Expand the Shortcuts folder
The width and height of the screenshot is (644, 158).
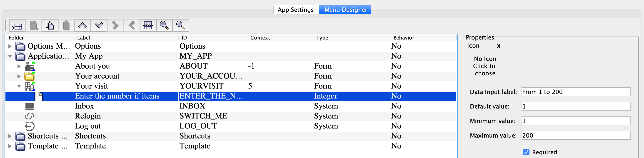(x=10, y=136)
